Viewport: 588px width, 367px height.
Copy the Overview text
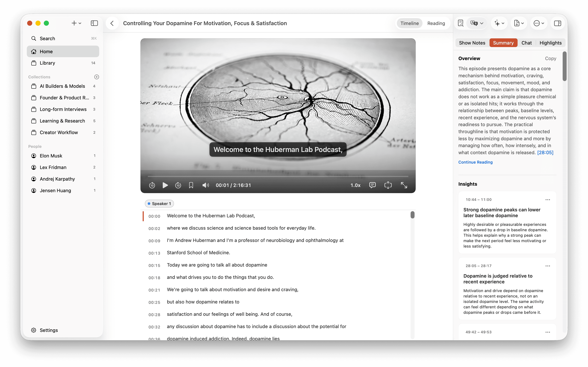(x=550, y=58)
